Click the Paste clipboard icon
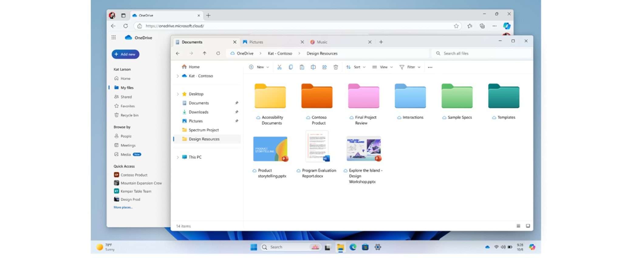644x258 pixels. pos(302,67)
